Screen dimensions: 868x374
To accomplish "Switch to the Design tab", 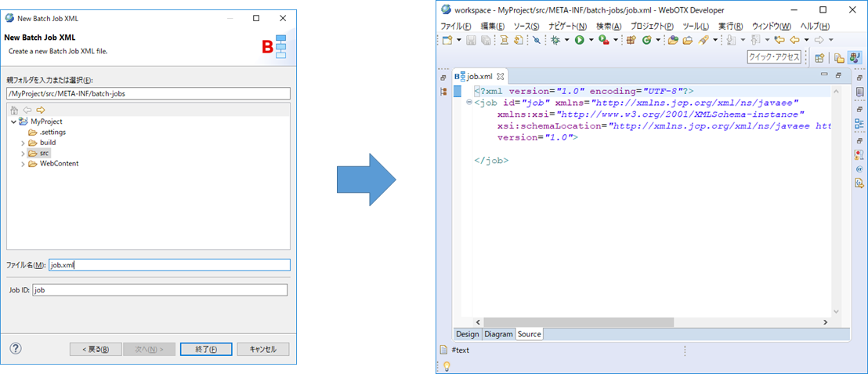I will tap(467, 334).
